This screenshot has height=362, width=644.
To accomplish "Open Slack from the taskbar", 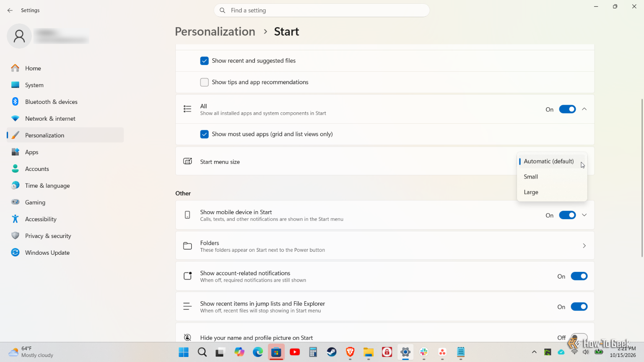I will tap(424, 352).
